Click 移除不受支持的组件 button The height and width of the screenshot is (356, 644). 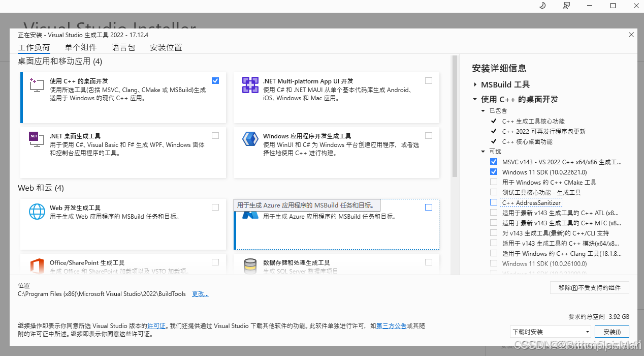pyautogui.click(x=590, y=287)
